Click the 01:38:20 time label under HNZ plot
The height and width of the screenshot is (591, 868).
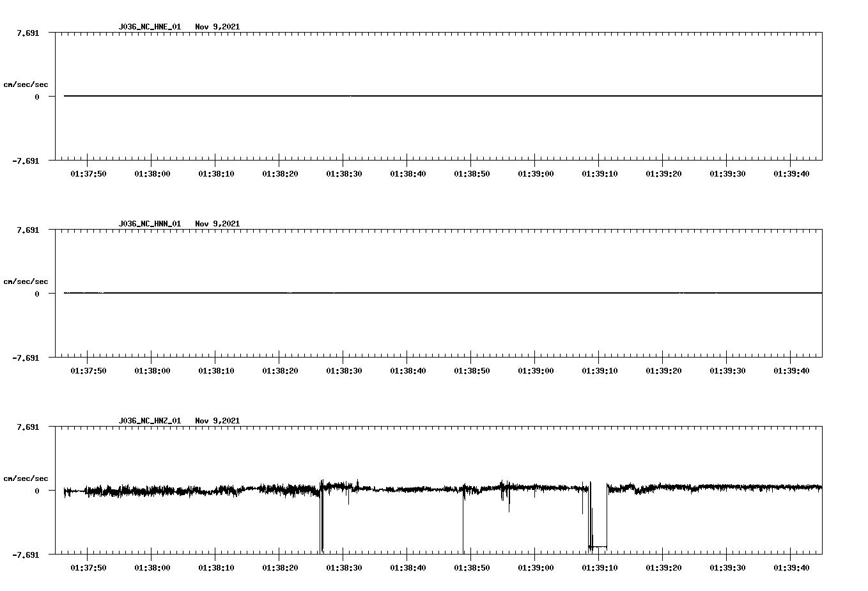click(280, 568)
